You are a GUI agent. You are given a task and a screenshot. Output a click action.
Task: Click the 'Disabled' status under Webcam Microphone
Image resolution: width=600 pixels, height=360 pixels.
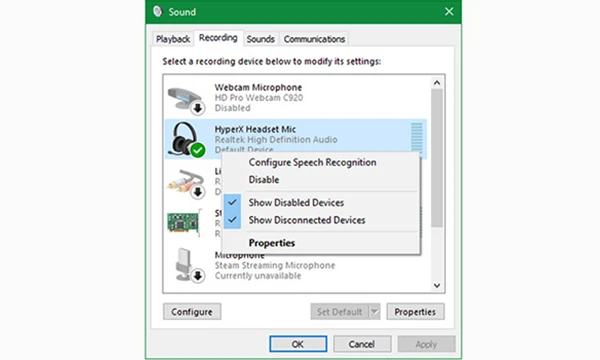coord(232,108)
